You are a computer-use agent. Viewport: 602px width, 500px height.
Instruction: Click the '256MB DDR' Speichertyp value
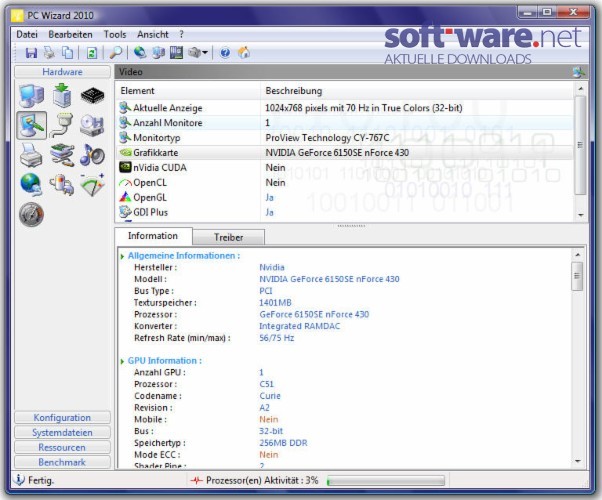pos(283,443)
